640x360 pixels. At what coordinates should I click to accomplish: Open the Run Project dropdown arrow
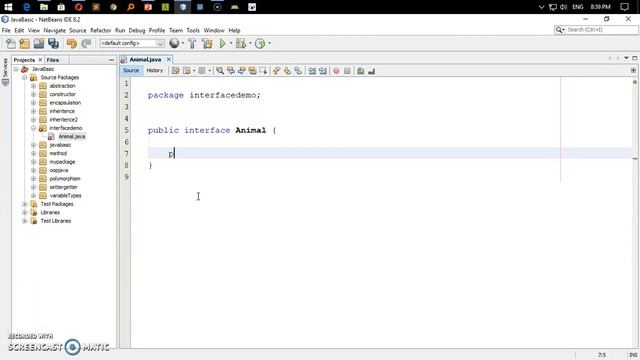[x=231, y=43]
